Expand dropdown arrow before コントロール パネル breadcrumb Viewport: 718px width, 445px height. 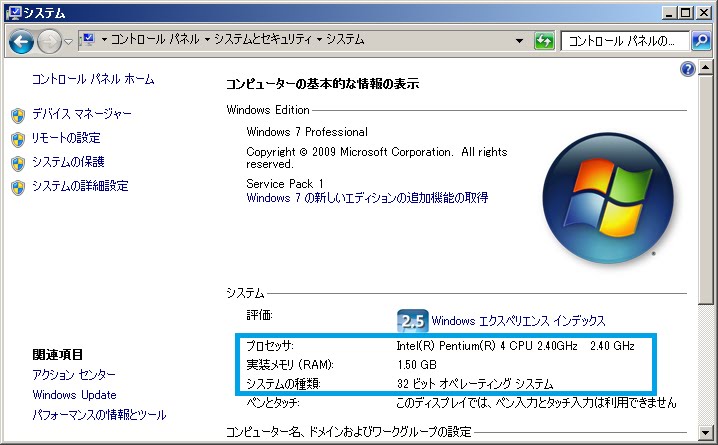[x=104, y=40]
